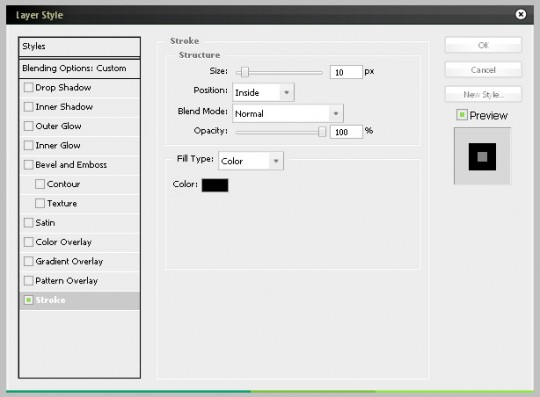
Task: Check the Bevel and Emboss option
Action: [28, 165]
